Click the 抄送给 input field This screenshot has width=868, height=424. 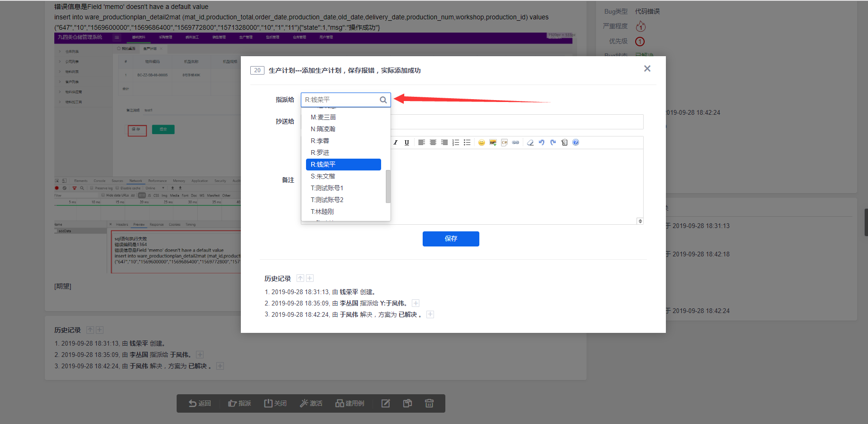517,122
